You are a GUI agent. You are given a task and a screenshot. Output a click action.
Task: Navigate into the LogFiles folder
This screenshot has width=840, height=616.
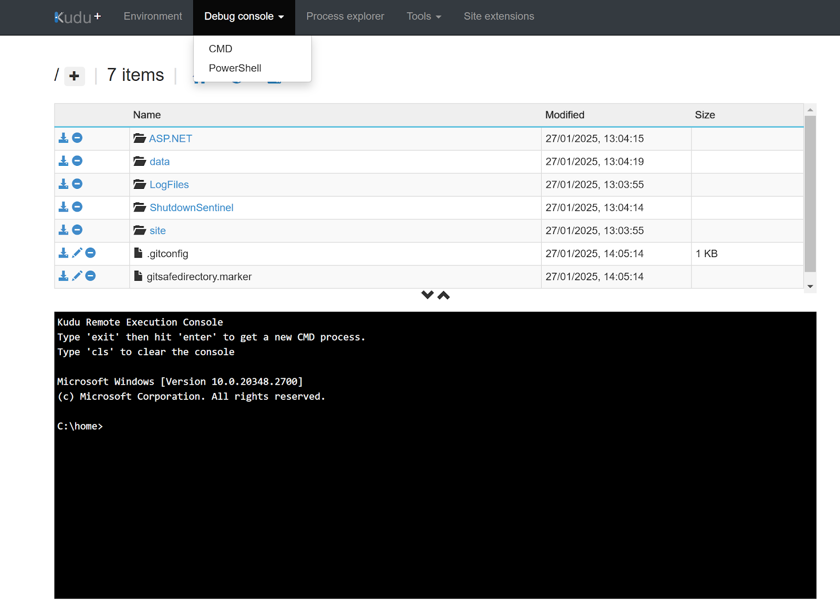click(169, 185)
